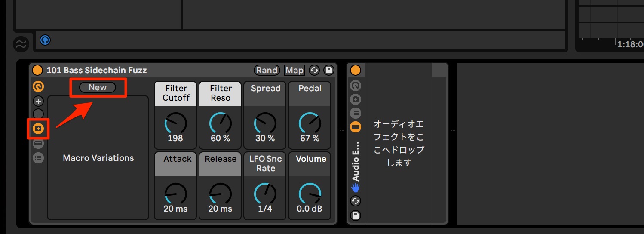Screen dimensions: 644x234
Task: Click the 1/4 LFO rate value
Action: pos(265,209)
